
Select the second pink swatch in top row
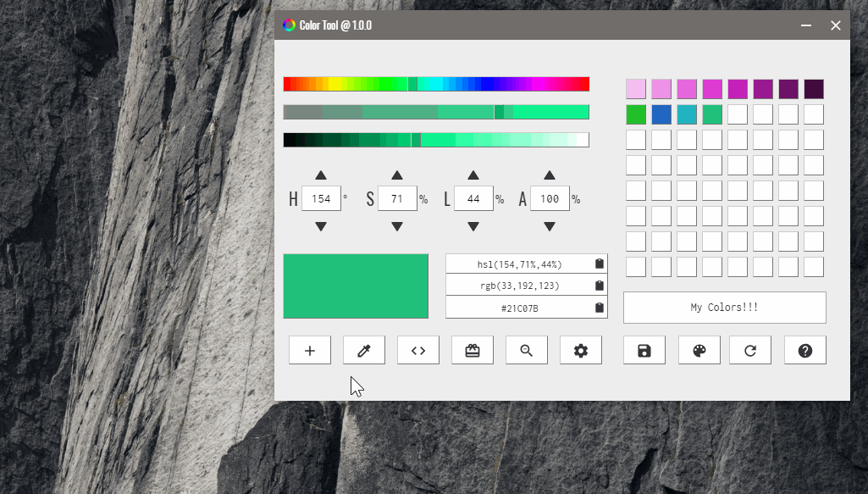(x=661, y=89)
